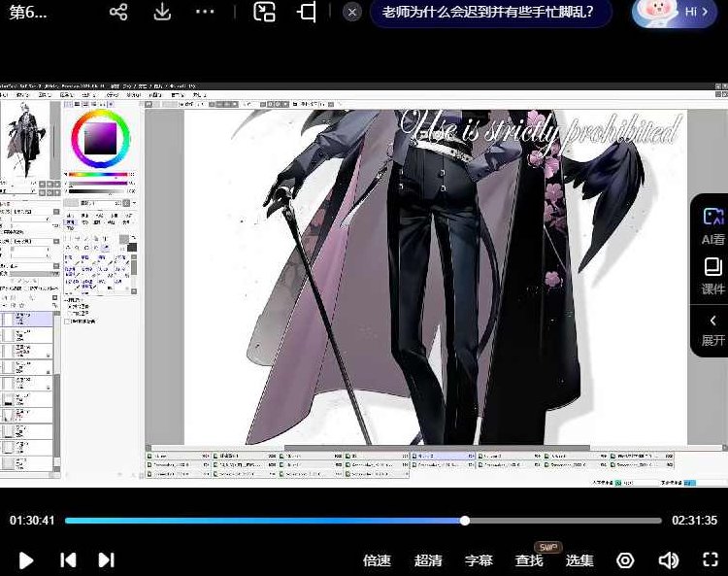The height and width of the screenshot is (576, 728).
Task: Open the 倍速 playback speed menu
Action: 377,560
